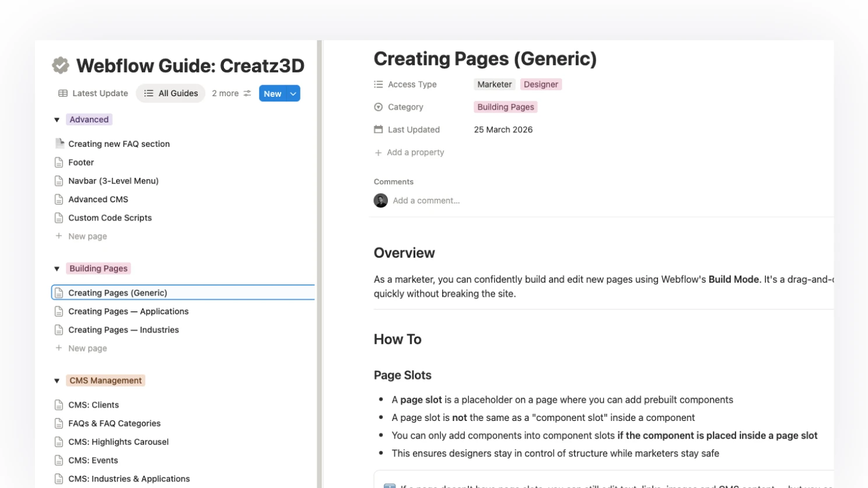
Task: Collapse the Building Pages group
Action: click(57, 269)
